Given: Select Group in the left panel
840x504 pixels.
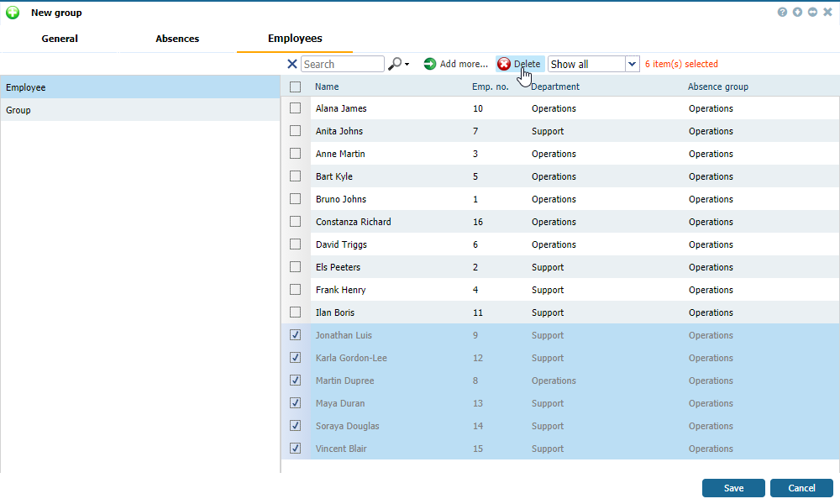Looking at the screenshot, I should click(x=18, y=110).
